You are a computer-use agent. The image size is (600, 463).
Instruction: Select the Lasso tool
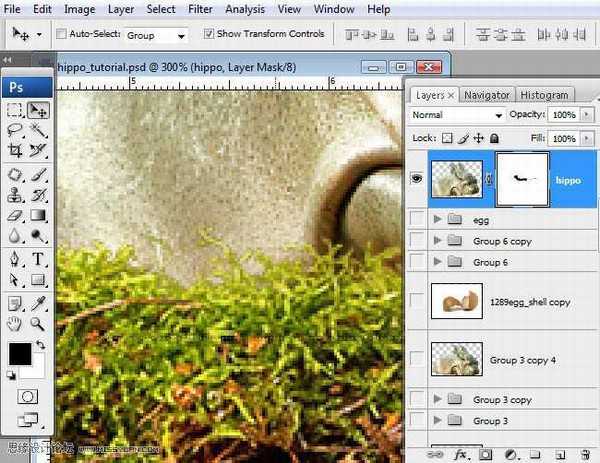[15, 130]
